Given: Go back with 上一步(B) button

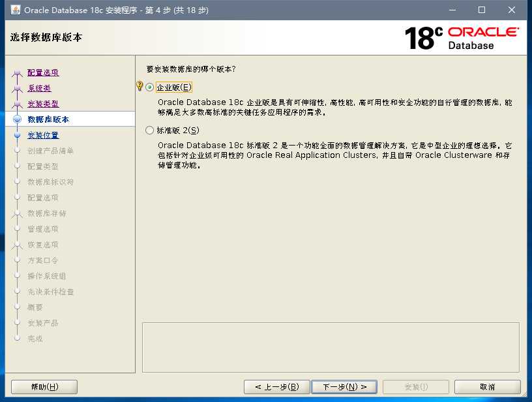Looking at the screenshot, I should [277, 387].
